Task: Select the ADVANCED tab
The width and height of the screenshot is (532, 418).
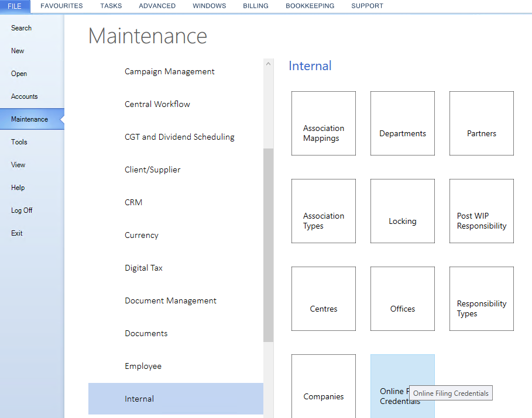Action: coord(157,6)
